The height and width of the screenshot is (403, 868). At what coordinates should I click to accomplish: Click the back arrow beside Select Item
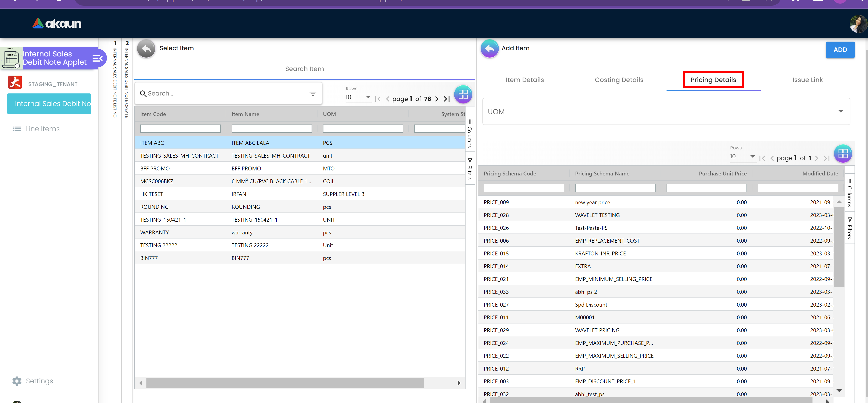tap(146, 49)
